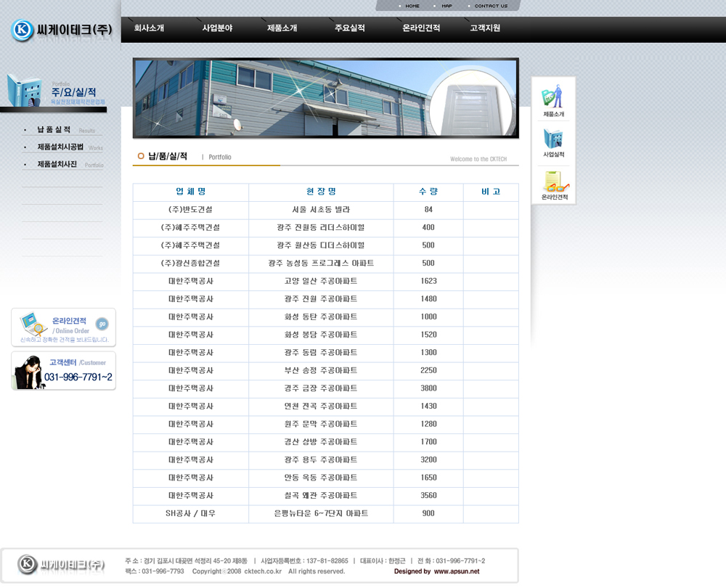
Task: Select 납품실적 in the left sidebar
Action: point(54,130)
